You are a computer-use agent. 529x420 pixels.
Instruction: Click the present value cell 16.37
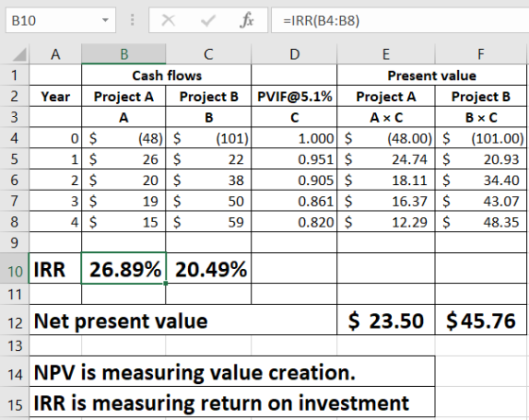tap(386, 200)
